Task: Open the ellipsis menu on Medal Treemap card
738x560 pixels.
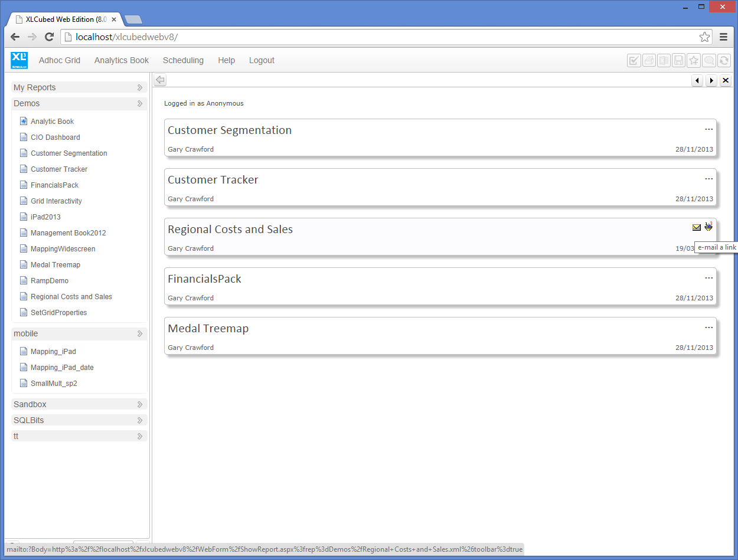Action: pyautogui.click(x=709, y=328)
